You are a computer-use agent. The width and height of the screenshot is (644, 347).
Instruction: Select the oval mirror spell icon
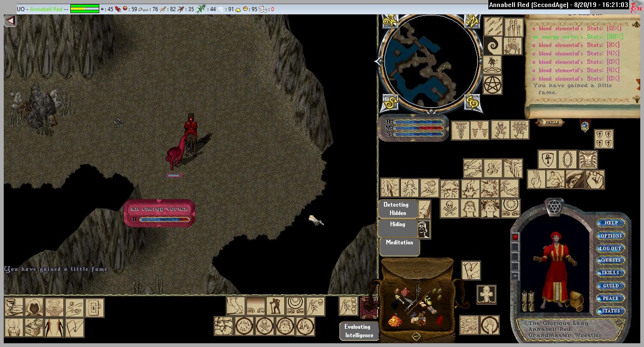567,160
